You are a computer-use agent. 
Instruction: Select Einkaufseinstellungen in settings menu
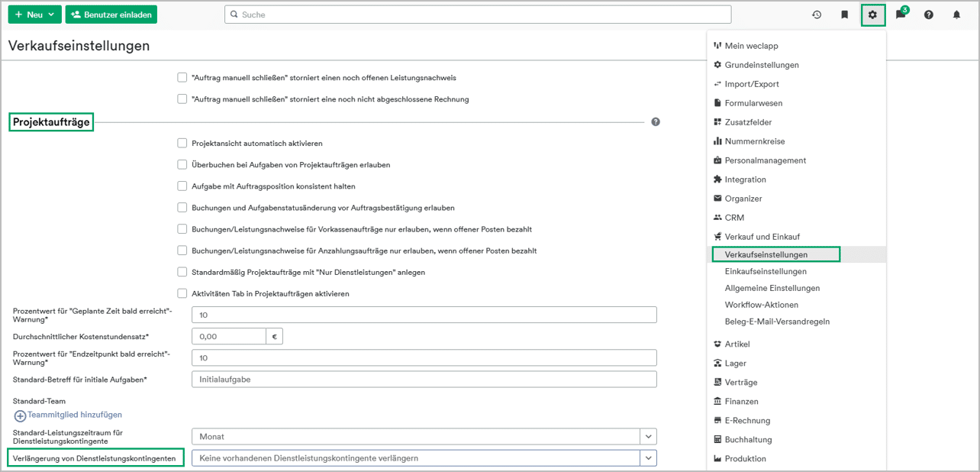pyautogui.click(x=766, y=271)
